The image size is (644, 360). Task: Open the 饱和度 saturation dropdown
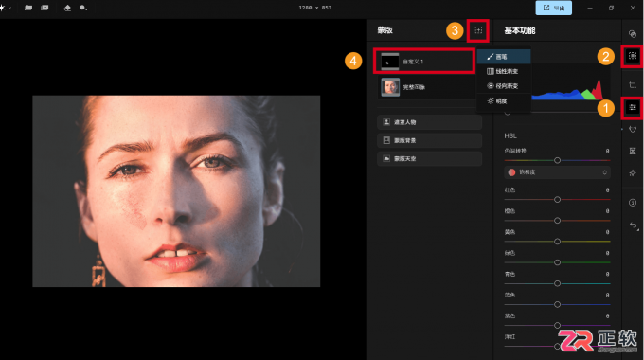pos(557,172)
